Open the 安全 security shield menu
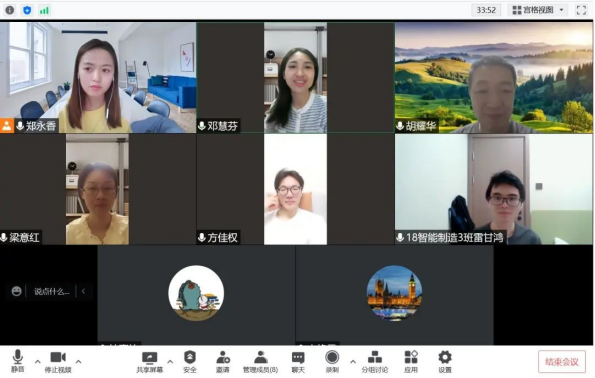Viewport: 595px width, 378px height. [190, 362]
